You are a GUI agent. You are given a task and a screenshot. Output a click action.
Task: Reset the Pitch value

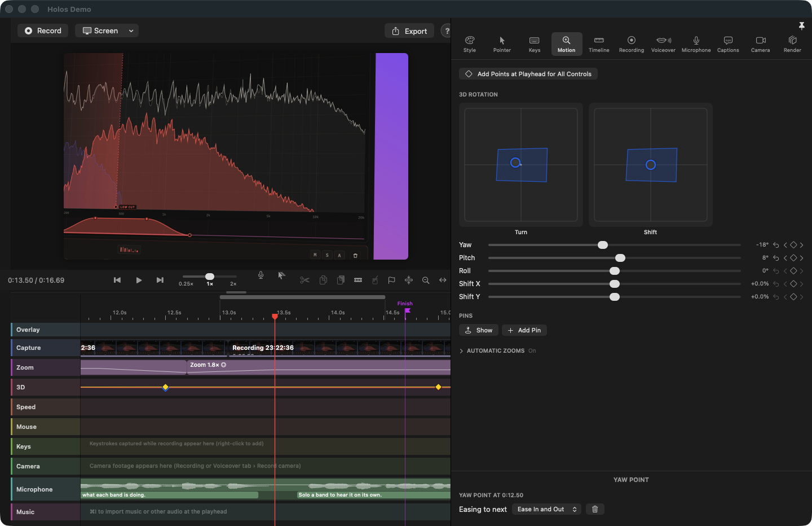coord(776,258)
